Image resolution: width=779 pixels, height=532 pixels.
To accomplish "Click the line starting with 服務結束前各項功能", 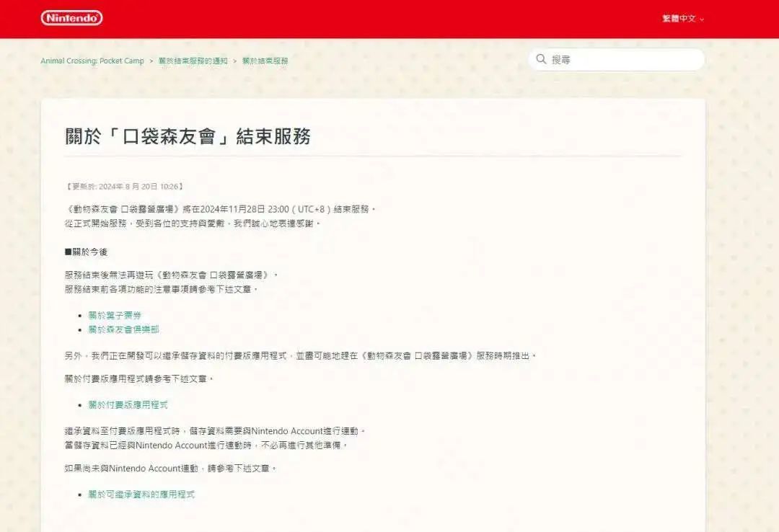I will (x=162, y=288).
